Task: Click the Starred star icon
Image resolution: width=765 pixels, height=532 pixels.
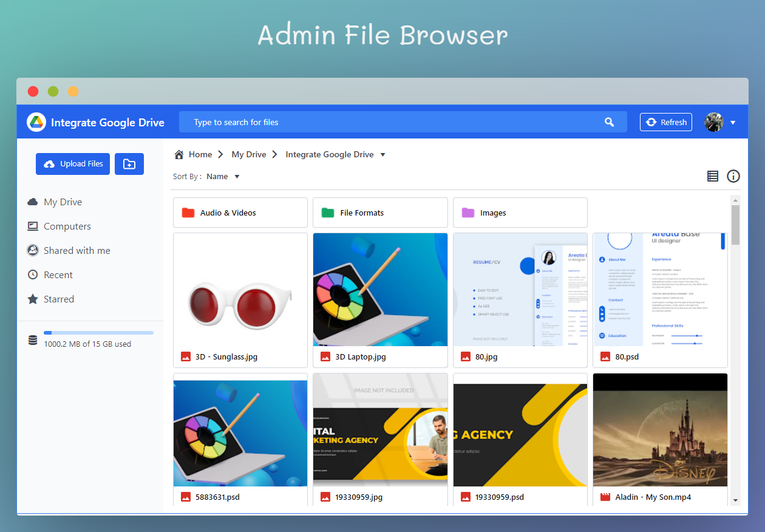Action: 33,299
